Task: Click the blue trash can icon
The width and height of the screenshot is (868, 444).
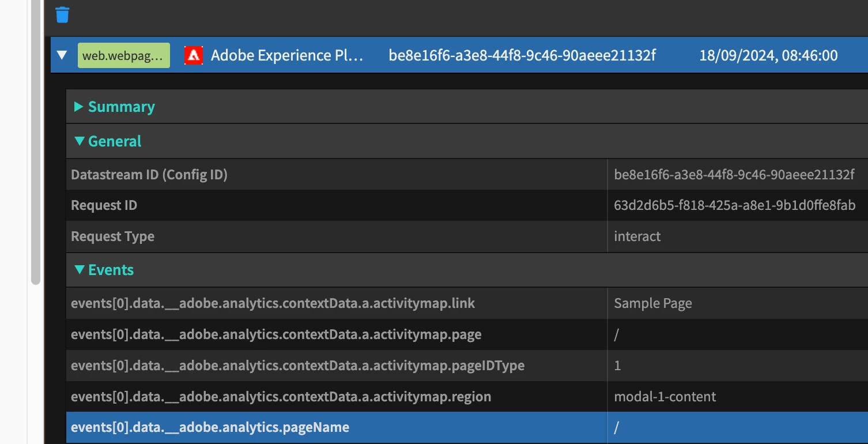Action: pos(62,14)
